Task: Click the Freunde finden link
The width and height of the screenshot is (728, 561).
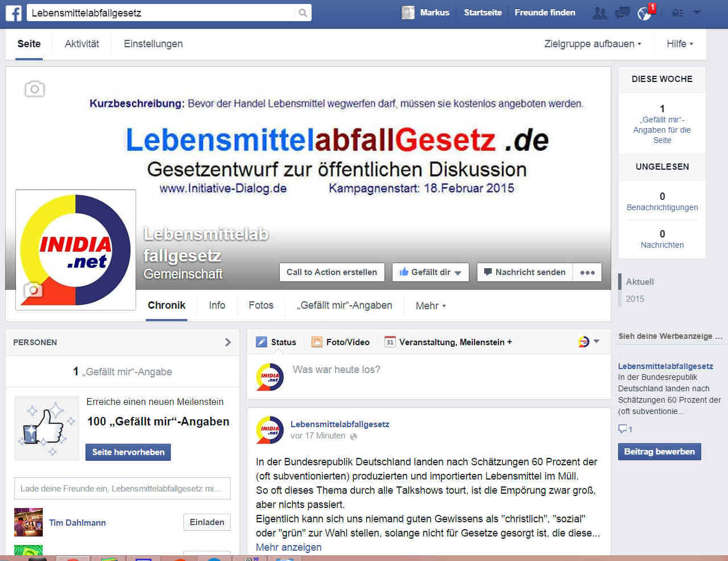Action: 545,13
